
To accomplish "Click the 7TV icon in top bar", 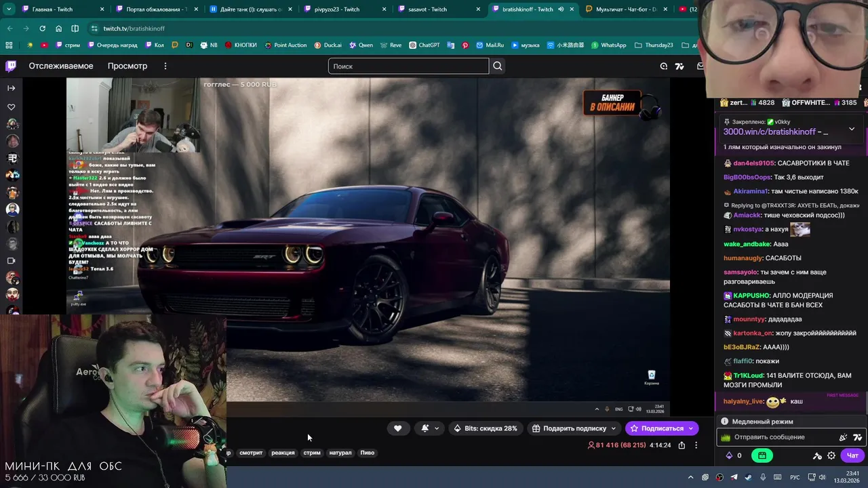I will coord(680,66).
